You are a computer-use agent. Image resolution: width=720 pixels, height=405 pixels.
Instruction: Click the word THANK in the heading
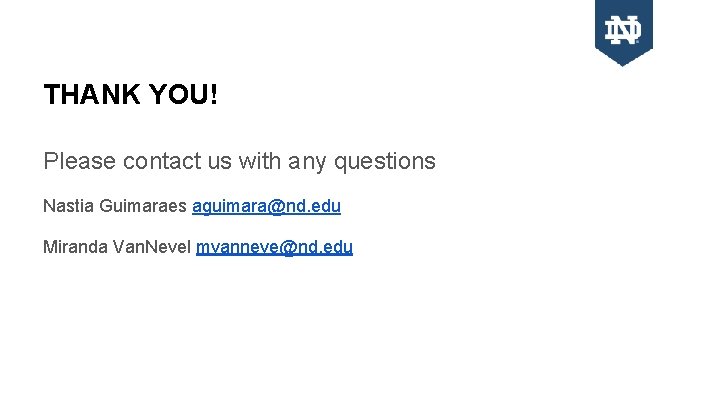pos(90,96)
